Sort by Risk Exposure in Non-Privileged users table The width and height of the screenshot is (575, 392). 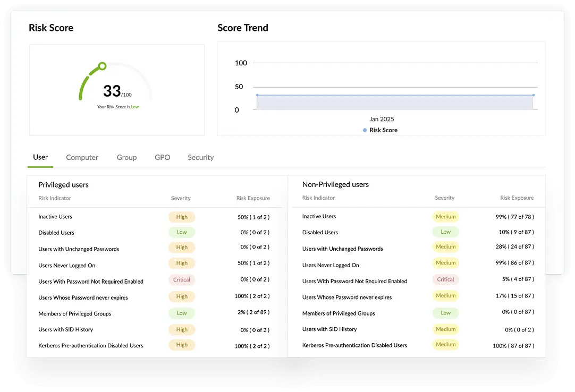pos(517,198)
